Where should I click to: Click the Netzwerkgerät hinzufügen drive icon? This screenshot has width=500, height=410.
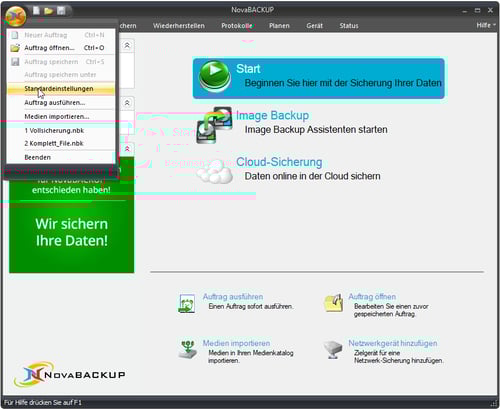click(333, 349)
